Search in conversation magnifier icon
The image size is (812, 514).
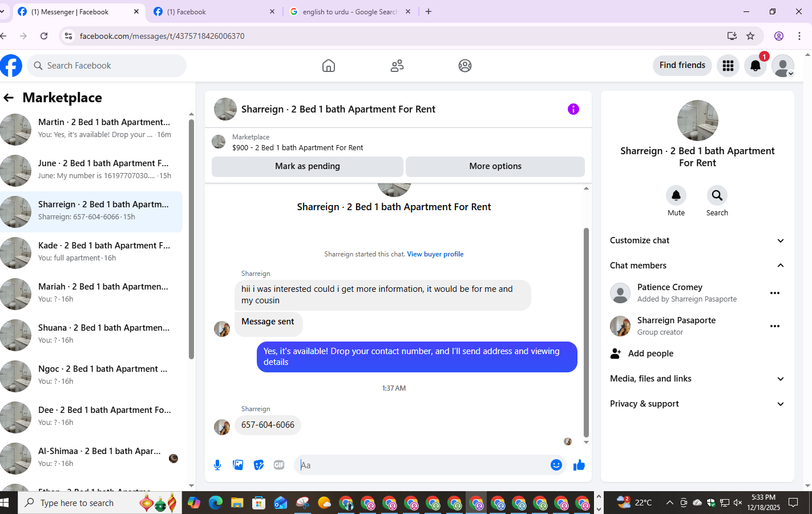tap(717, 196)
